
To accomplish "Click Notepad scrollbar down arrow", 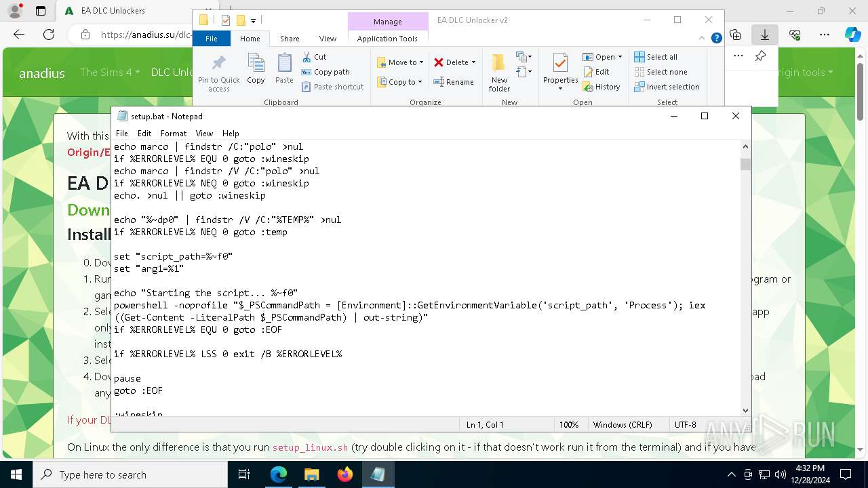I will 746,410.
